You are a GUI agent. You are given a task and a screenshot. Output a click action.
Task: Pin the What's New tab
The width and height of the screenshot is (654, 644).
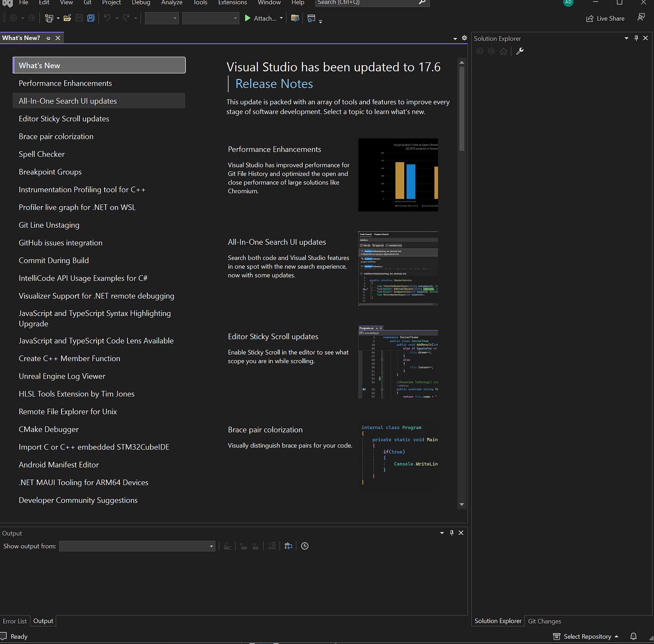point(48,38)
